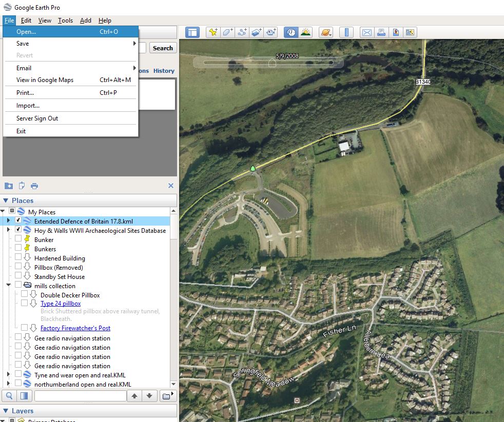
Task: Click the Places filter text field
Action: 80,396
